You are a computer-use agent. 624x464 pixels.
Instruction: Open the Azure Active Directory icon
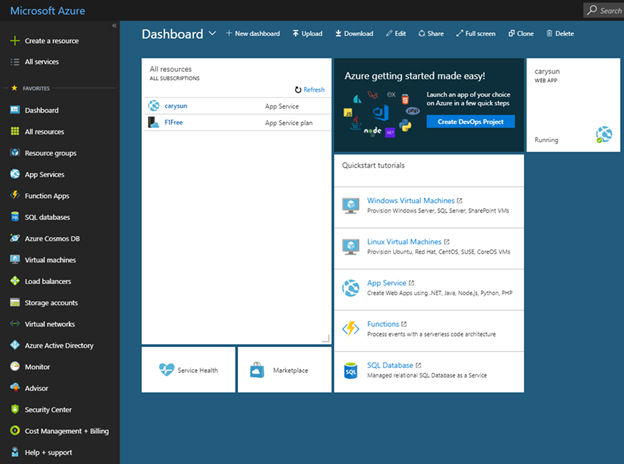point(14,345)
